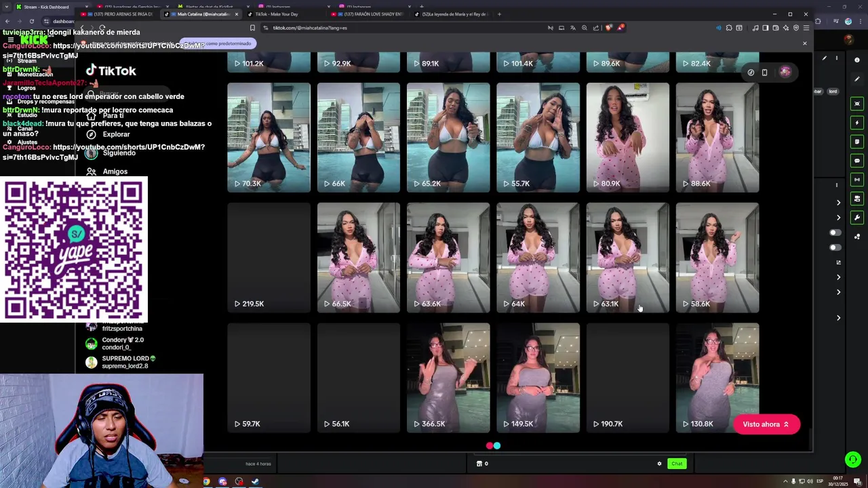Click the three connected dots icon in Kick sidebar
This screenshot has height=488, width=868.
tap(857, 236)
